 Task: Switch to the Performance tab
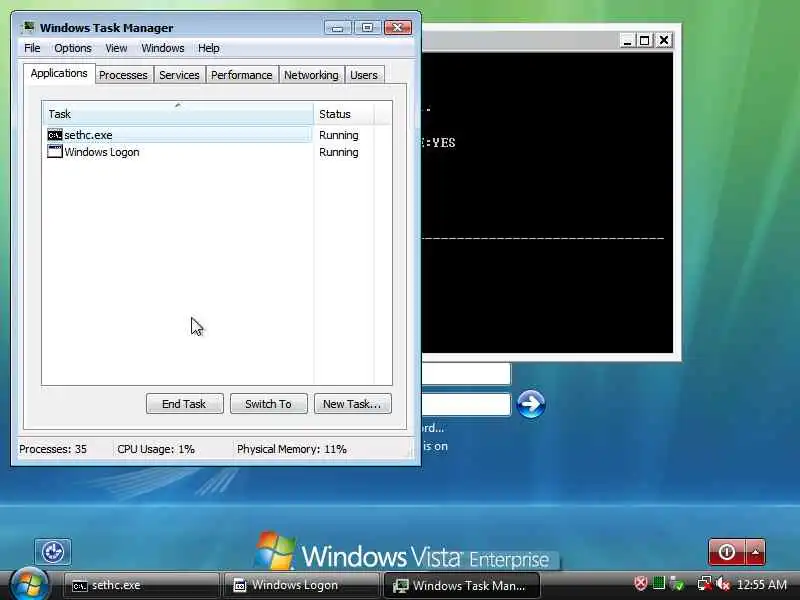click(242, 75)
